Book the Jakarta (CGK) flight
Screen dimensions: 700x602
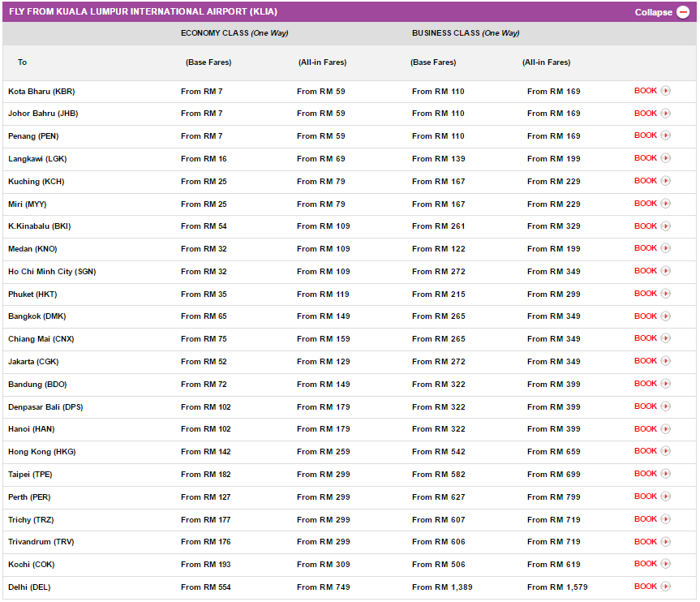click(x=646, y=361)
